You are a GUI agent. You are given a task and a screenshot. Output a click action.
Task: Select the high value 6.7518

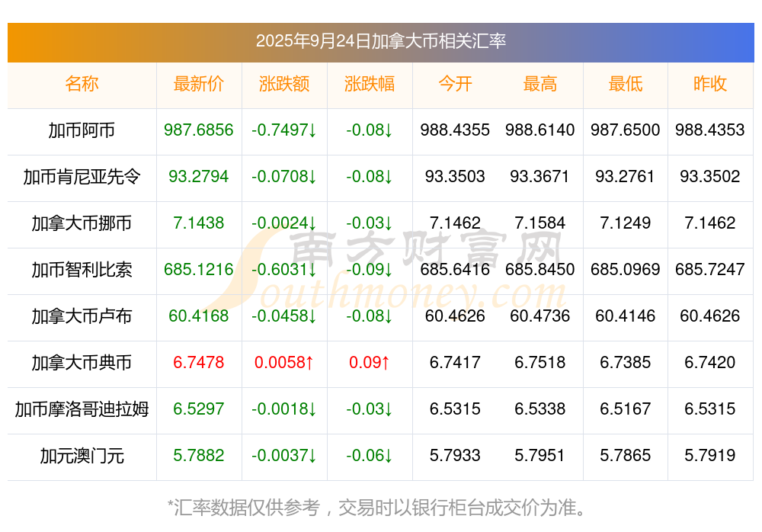540,362
